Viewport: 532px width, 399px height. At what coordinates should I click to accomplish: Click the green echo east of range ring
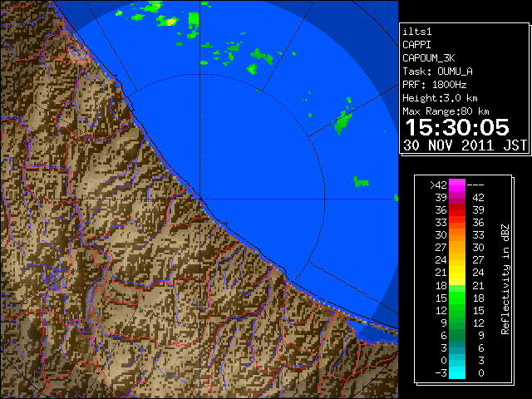(361, 182)
